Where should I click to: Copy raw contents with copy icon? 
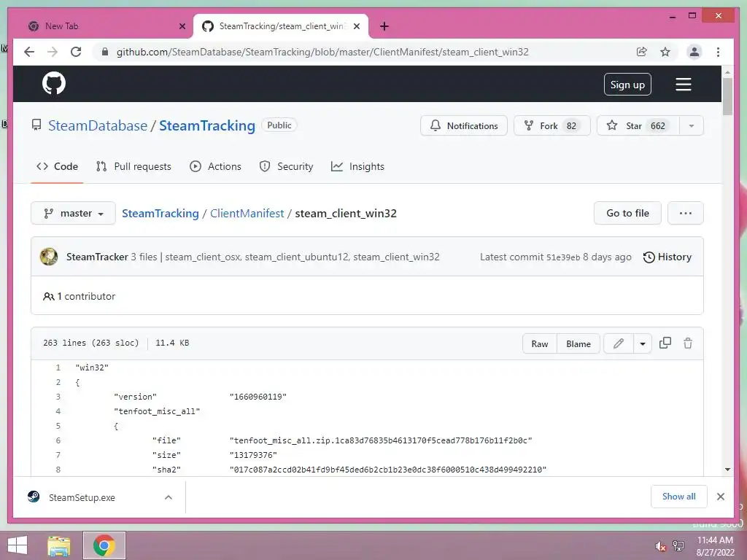pyautogui.click(x=665, y=343)
